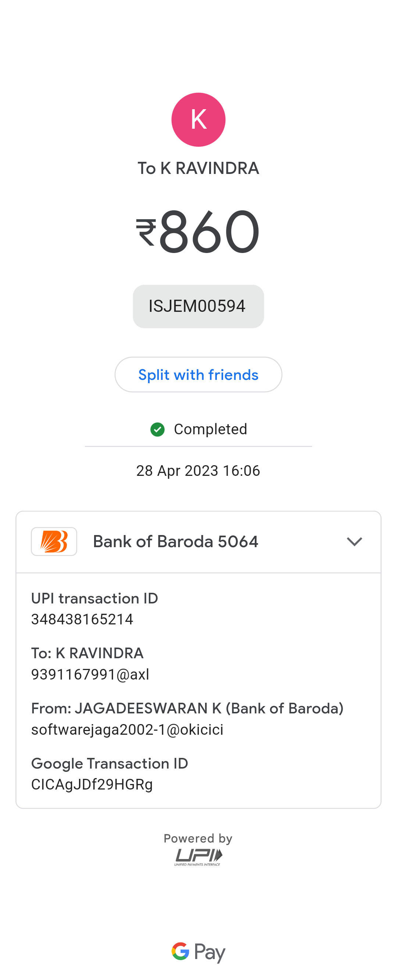Image resolution: width=397 pixels, height=980 pixels.
Task: Tap the Google Pay logo
Action: (198, 952)
